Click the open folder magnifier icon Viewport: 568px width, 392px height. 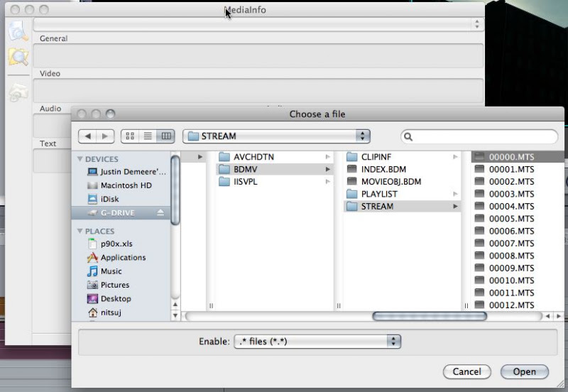coord(18,57)
